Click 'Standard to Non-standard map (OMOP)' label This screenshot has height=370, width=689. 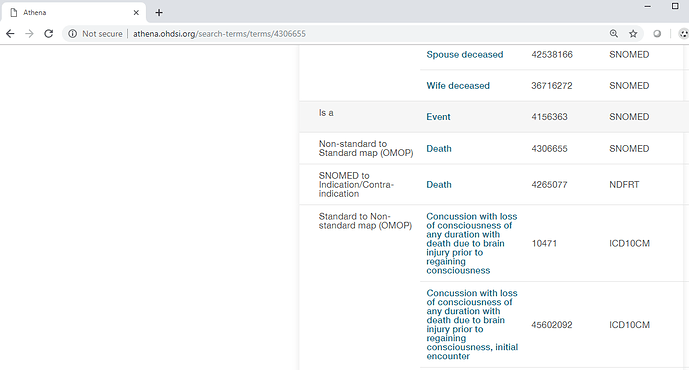pyautogui.click(x=365, y=221)
